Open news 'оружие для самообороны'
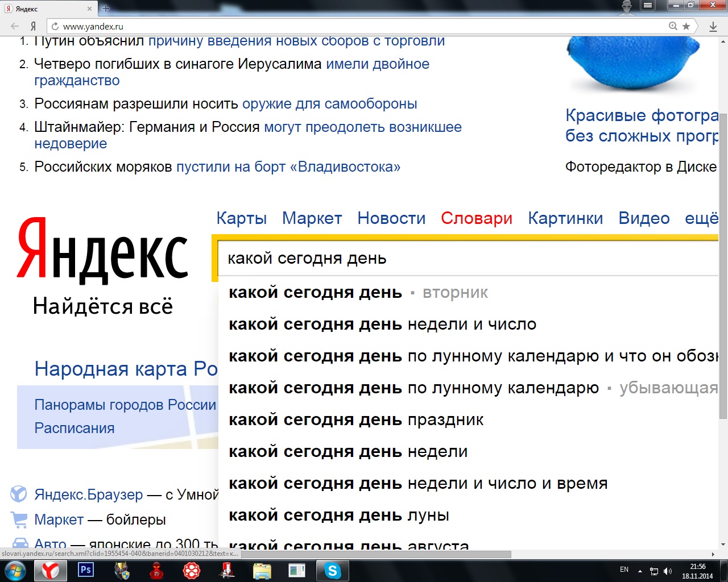The width and height of the screenshot is (728, 582). tap(330, 104)
